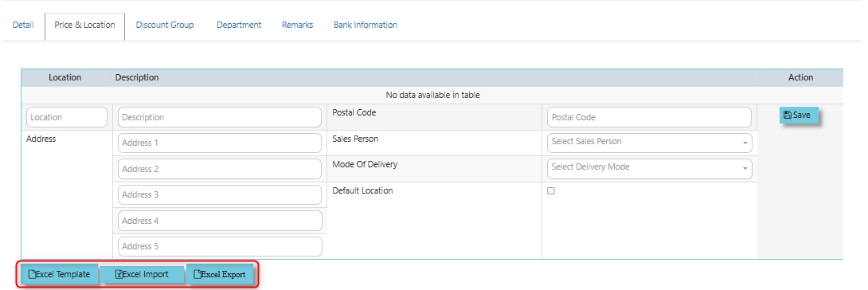Click the Price & Location tab
The width and height of the screenshot is (868, 290).
click(x=84, y=25)
